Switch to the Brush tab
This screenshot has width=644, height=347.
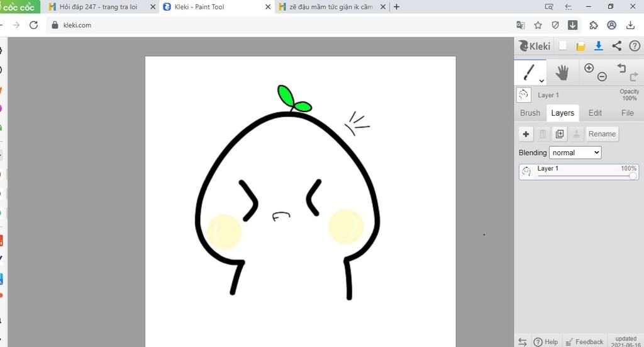point(530,113)
